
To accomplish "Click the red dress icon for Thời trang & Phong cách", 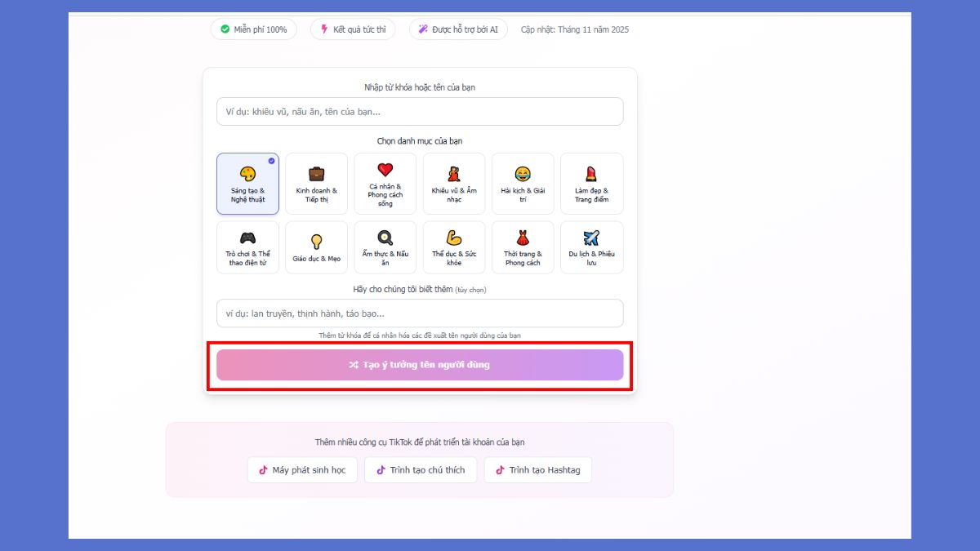I will [x=523, y=238].
